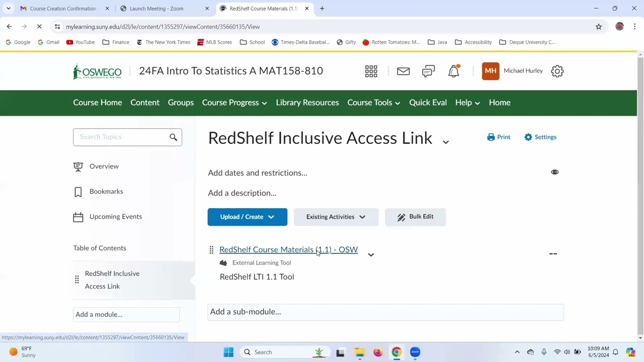Open the course selector waffle icon
644x362 pixels.
pyautogui.click(x=371, y=71)
